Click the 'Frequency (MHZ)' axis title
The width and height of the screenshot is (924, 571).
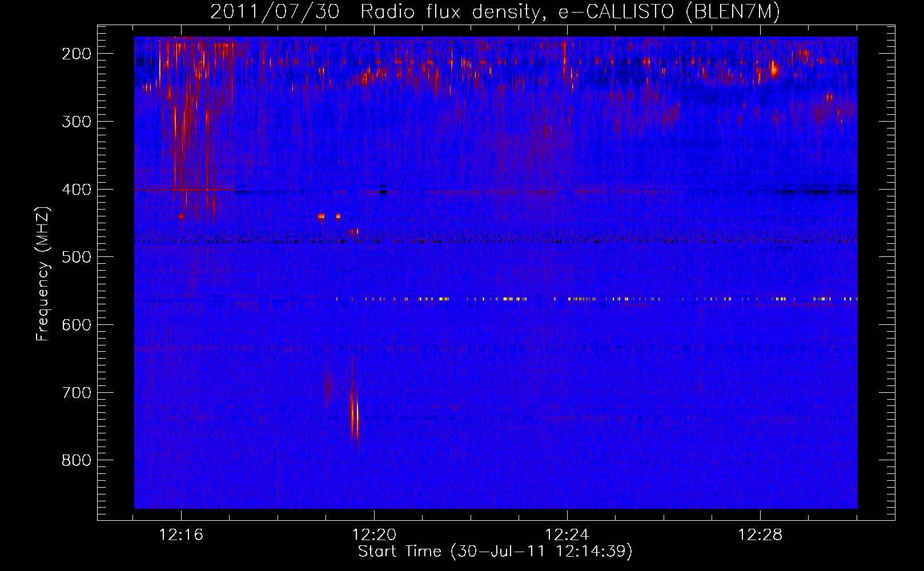click(43, 274)
